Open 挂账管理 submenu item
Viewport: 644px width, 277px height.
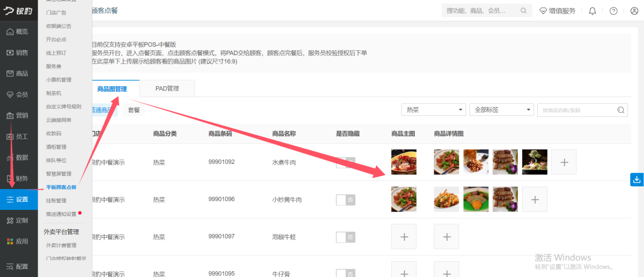point(56,201)
